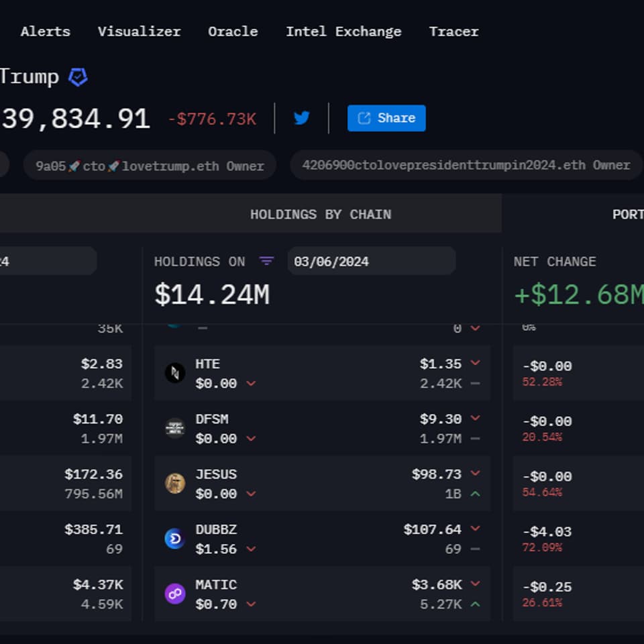This screenshot has width=644, height=644.
Task: Click the MATIC token logo
Action: (175, 594)
